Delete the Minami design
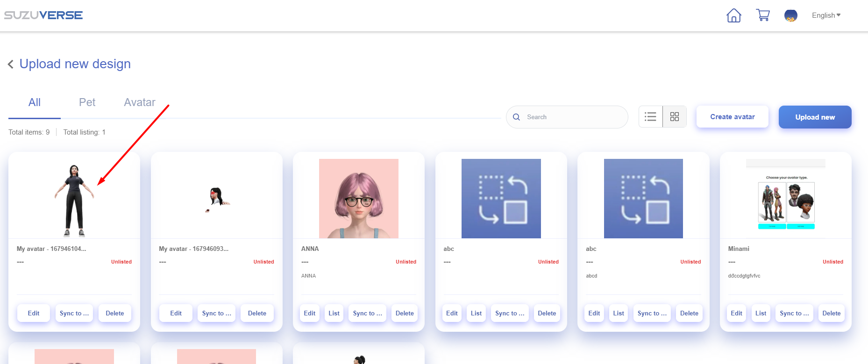 pos(831,313)
